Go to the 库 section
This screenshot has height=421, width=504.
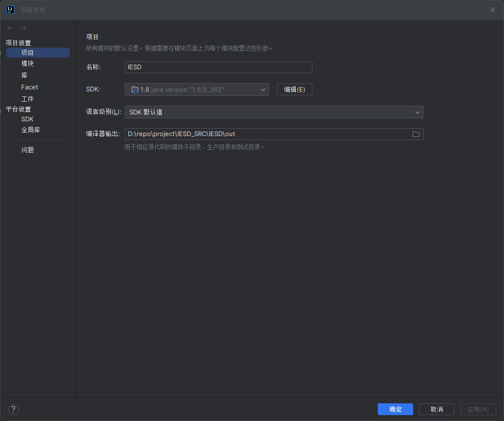(x=25, y=76)
